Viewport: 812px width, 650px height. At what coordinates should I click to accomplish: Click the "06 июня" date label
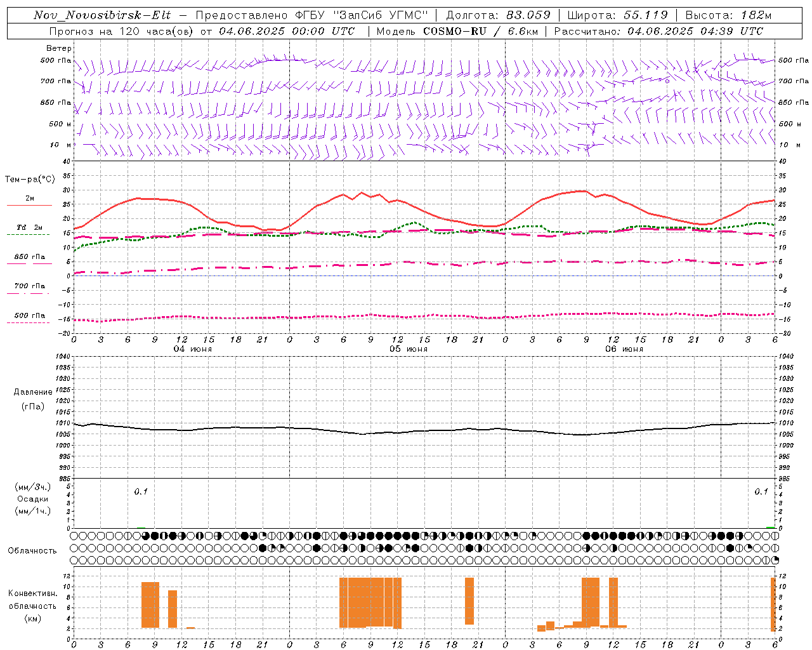pos(624,348)
